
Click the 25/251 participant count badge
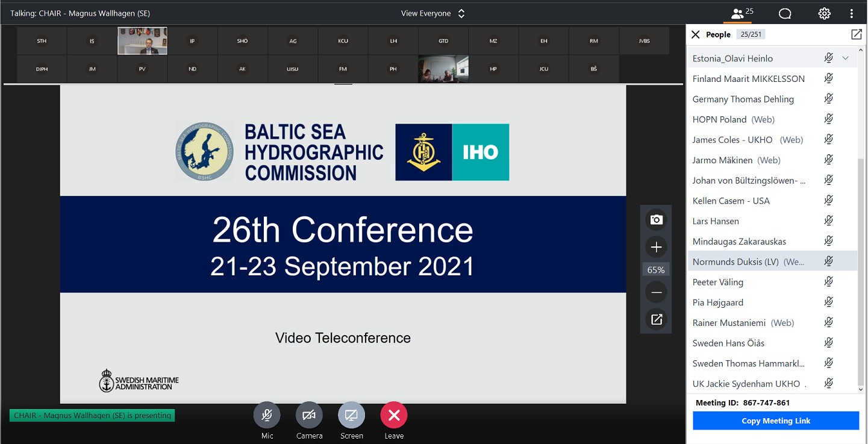751,34
